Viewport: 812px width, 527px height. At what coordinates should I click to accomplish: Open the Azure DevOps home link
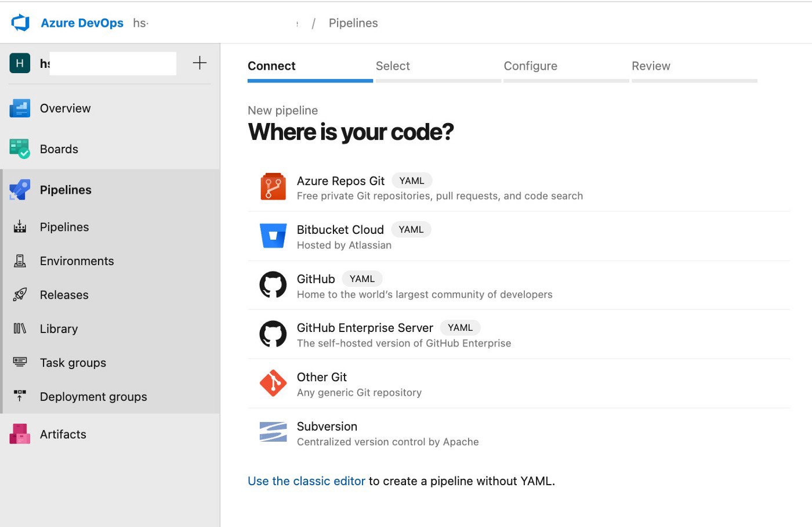[82, 23]
